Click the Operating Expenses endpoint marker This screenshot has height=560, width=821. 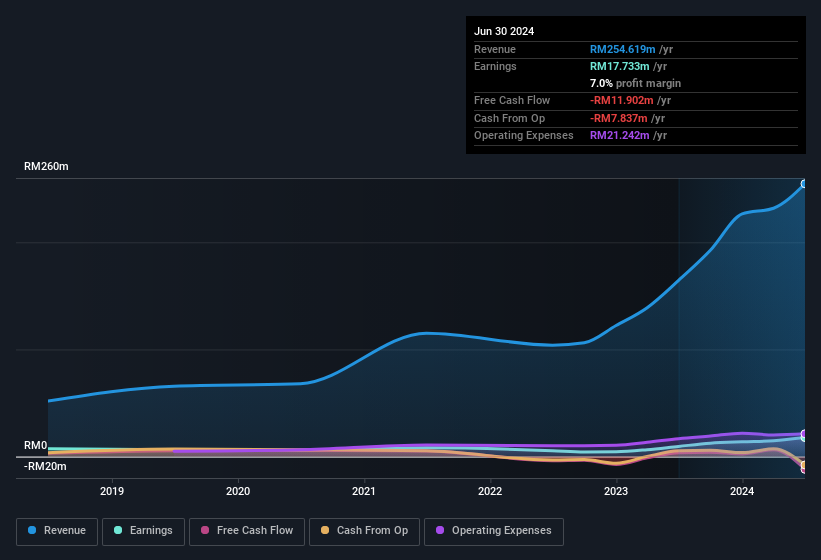(804, 434)
